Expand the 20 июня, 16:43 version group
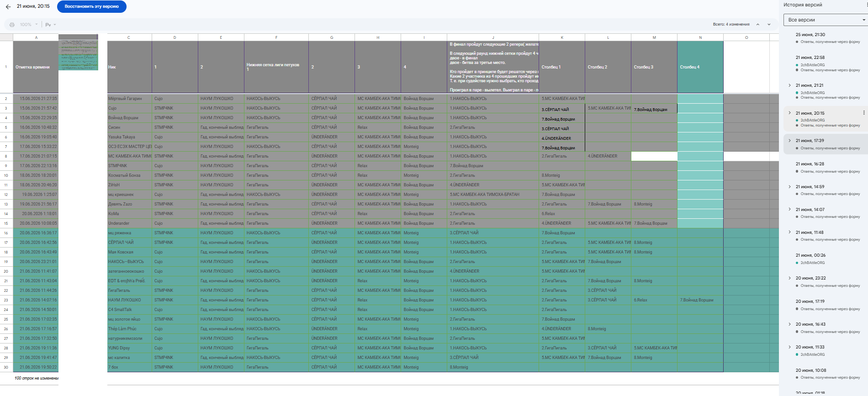Screen dimensions: 868x396 (789, 324)
